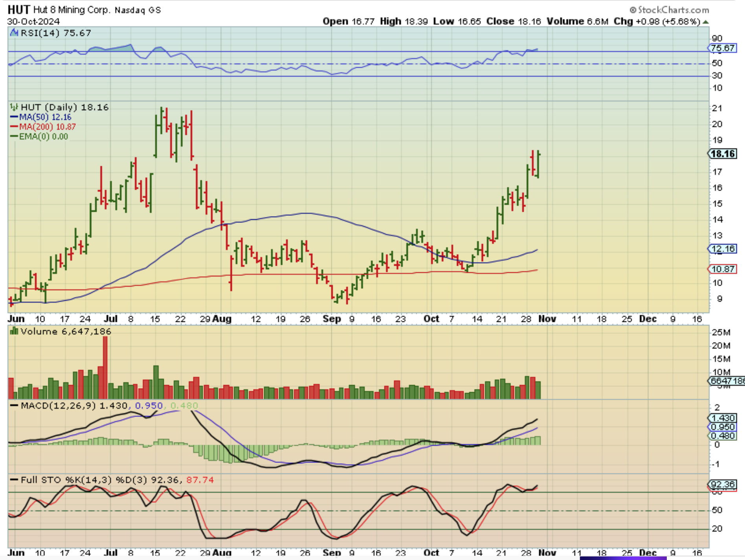Click the Low 16.65 quote value
Viewport: 745px width, 560px height.
tap(457, 21)
